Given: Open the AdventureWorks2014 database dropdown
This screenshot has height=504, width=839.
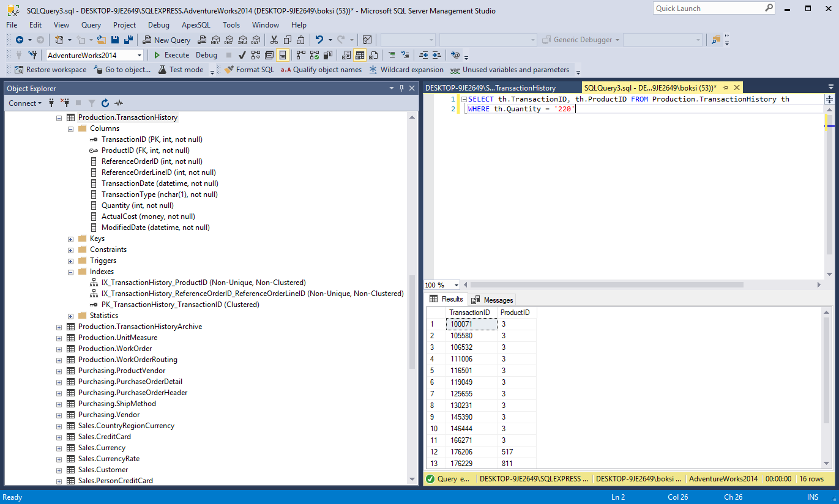Looking at the screenshot, I should coord(140,55).
